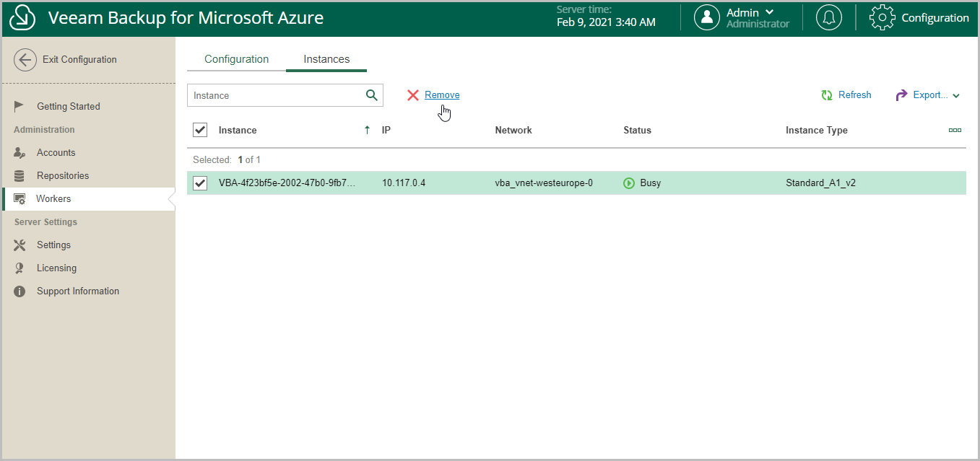980x461 pixels.
Task: Click the Server time Feb 9, 2021 display
Action: (x=606, y=17)
